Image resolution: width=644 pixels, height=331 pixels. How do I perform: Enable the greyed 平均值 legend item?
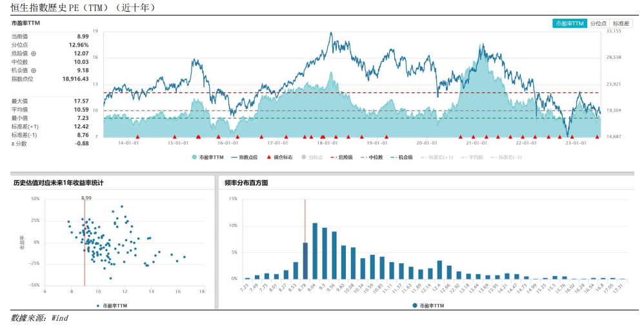click(472, 157)
